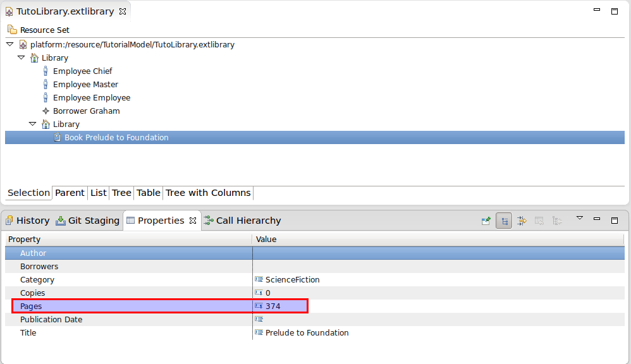
Task: Toggle Show Advanced Properties filter icon
Action: click(x=522, y=221)
